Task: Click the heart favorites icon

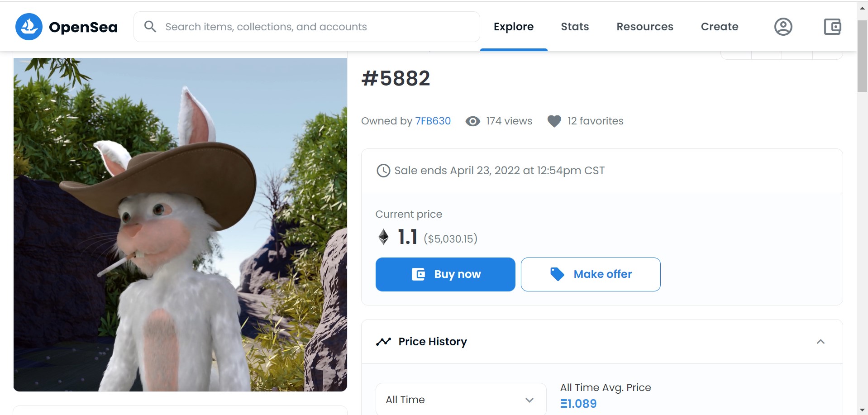Action: 554,121
